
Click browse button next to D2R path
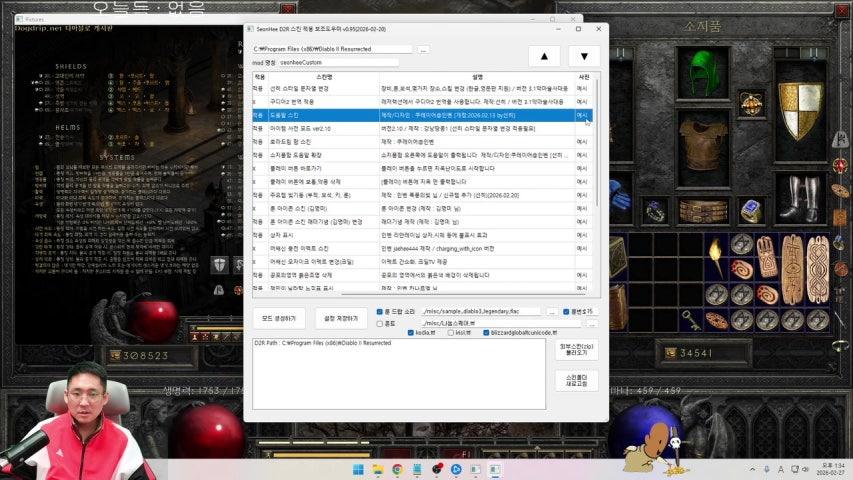[x=424, y=48]
